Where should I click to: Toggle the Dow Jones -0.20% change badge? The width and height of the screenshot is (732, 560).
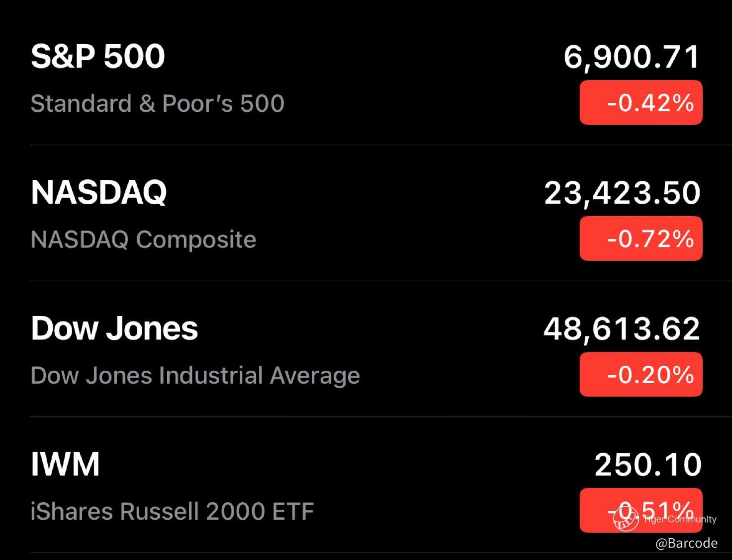[x=640, y=374]
